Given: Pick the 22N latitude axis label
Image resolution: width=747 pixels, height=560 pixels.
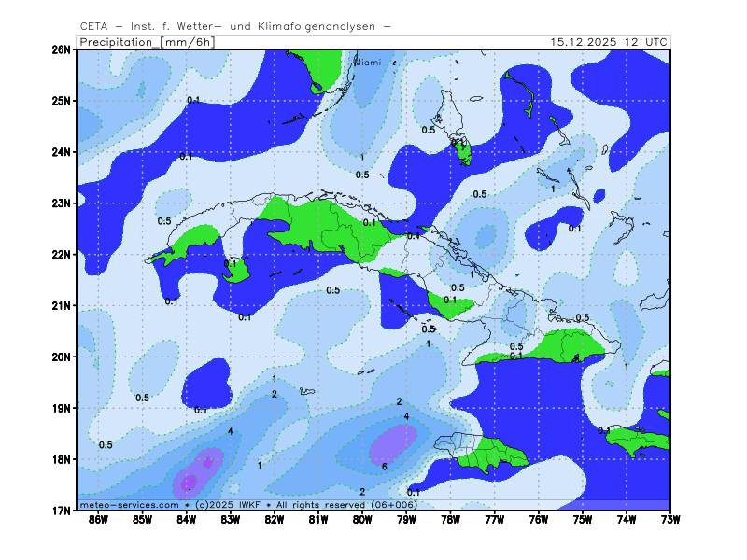Looking at the screenshot, I should 62,254.
